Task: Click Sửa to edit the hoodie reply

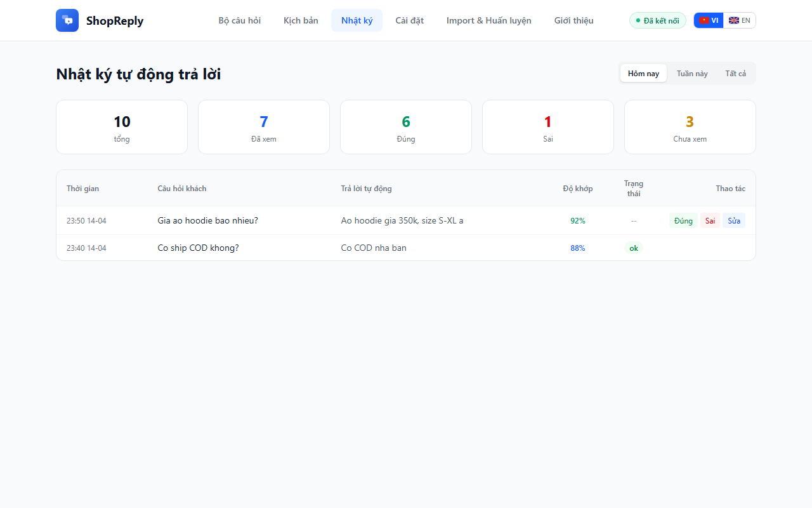Action: pyautogui.click(x=733, y=220)
